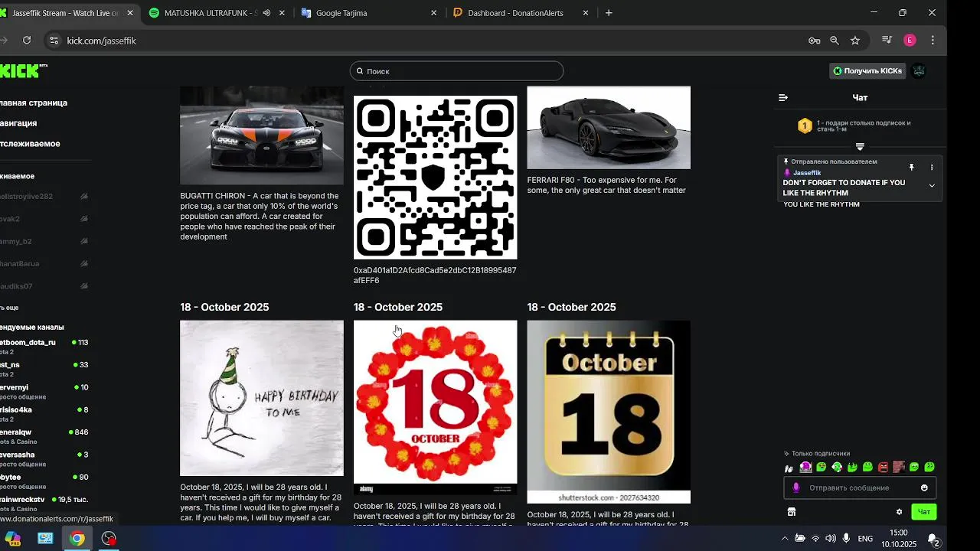The image size is (980, 551).
Task: Reload the page
Action: click(x=27, y=41)
